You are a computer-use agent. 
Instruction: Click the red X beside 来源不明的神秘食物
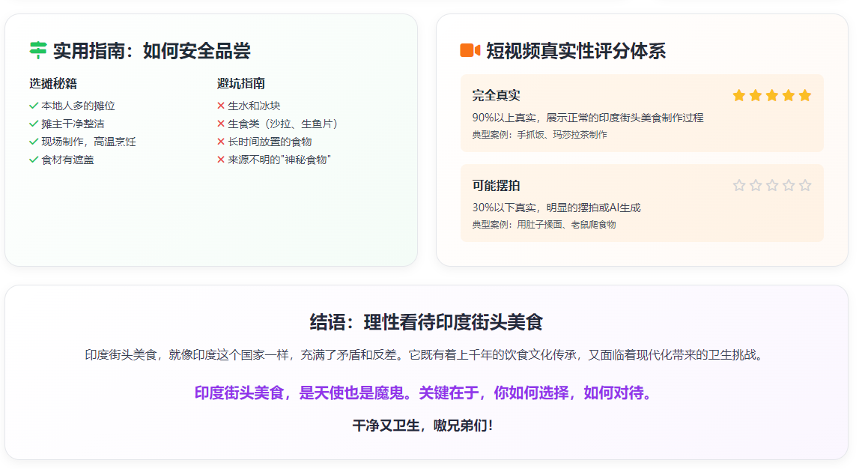click(x=221, y=160)
